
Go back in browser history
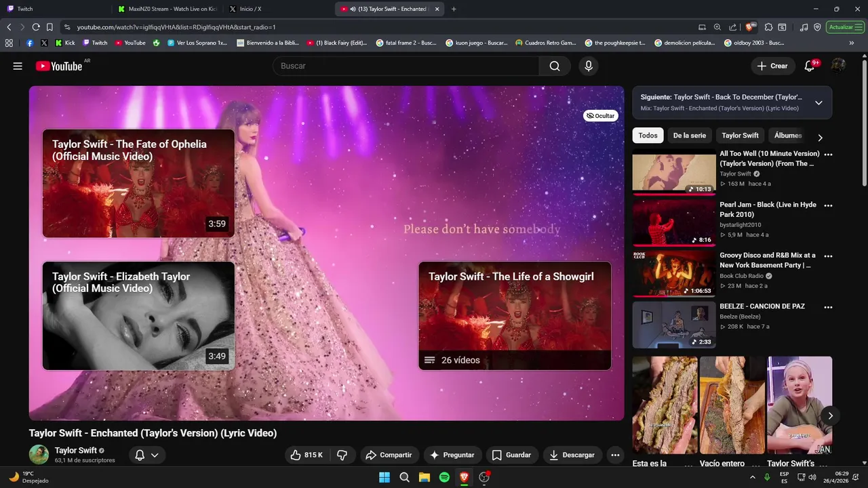point(9,27)
